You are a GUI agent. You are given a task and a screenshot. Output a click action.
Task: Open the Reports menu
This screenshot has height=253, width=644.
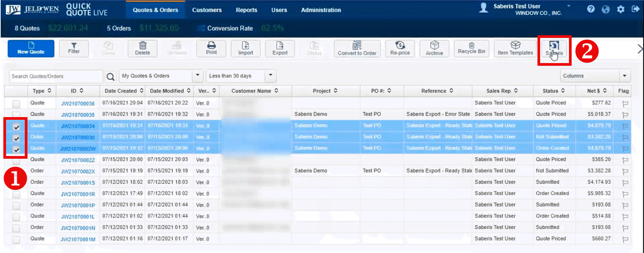(246, 10)
